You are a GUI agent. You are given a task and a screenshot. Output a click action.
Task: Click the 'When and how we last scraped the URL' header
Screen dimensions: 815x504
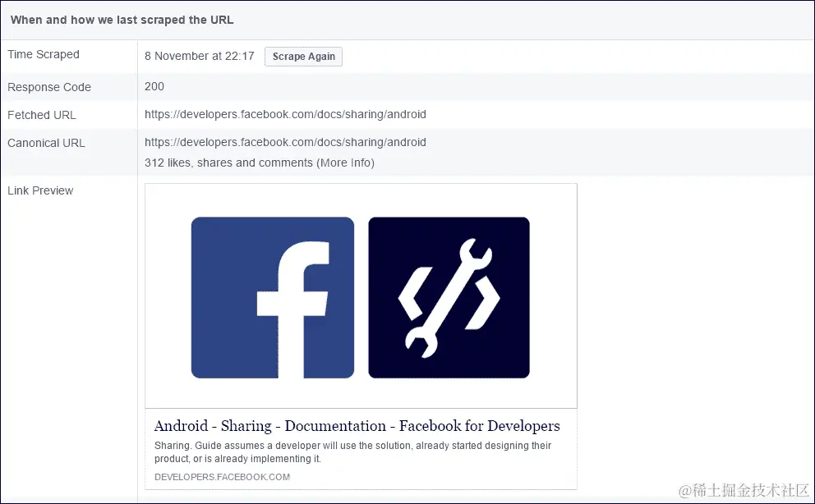pos(122,21)
